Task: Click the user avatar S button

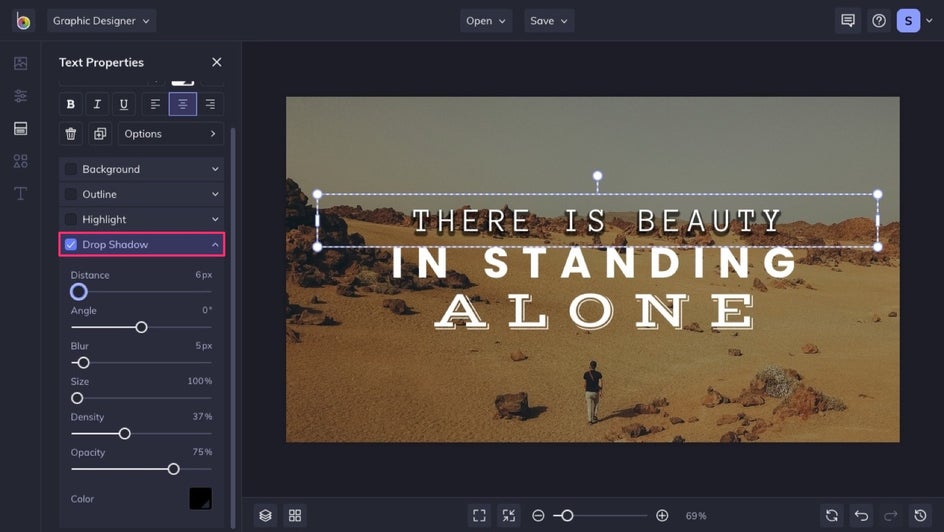Action: tap(908, 21)
